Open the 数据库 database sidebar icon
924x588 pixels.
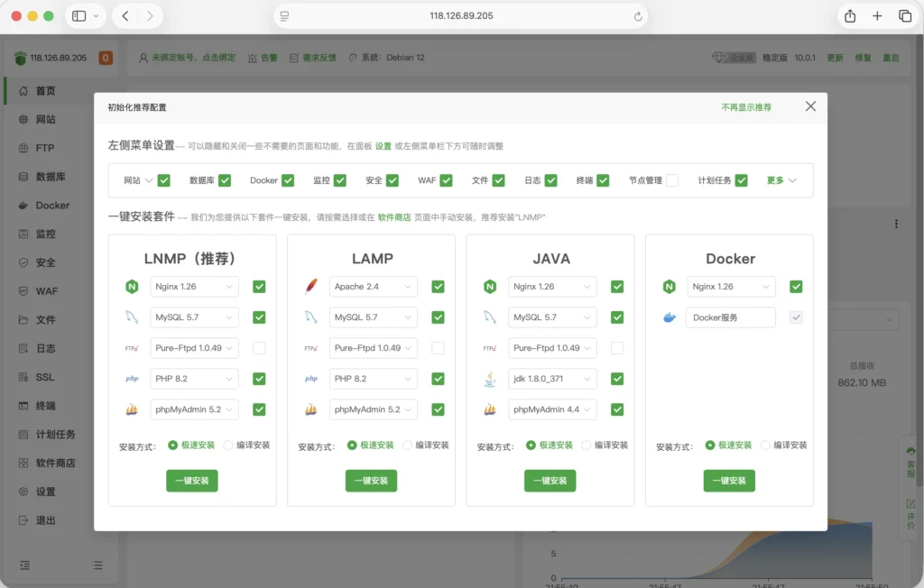pos(23,177)
